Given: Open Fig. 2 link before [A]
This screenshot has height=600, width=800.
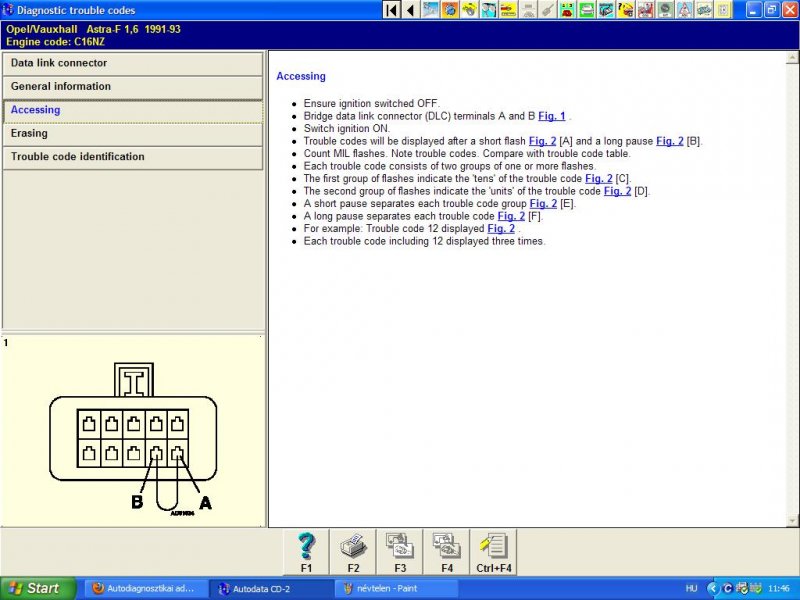Looking at the screenshot, I should tap(542, 141).
